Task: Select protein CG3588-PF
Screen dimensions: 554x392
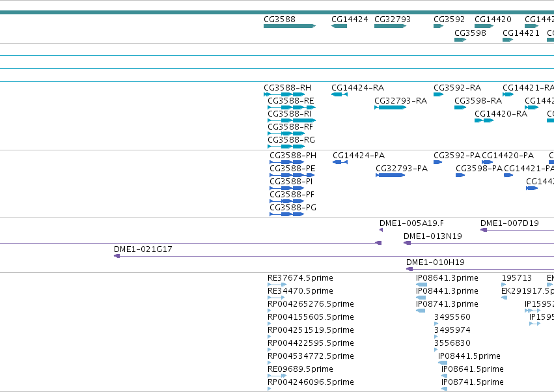Action: (x=287, y=201)
